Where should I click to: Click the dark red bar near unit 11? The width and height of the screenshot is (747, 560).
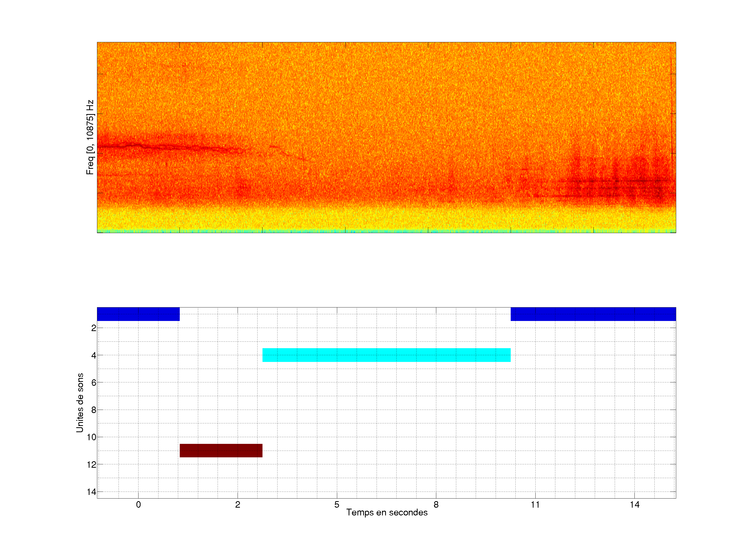click(x=221, y=450)
